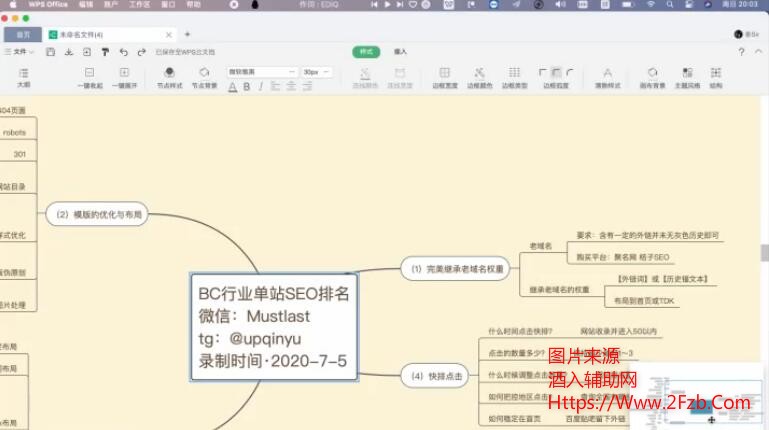The image size is (769, 430).
Task: Open 主题风格 theme style picker
Action: [x=687, y=77]
